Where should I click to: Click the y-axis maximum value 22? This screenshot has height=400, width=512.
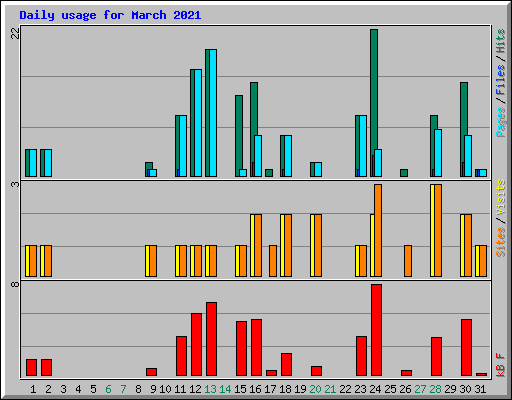pos(15,33)
